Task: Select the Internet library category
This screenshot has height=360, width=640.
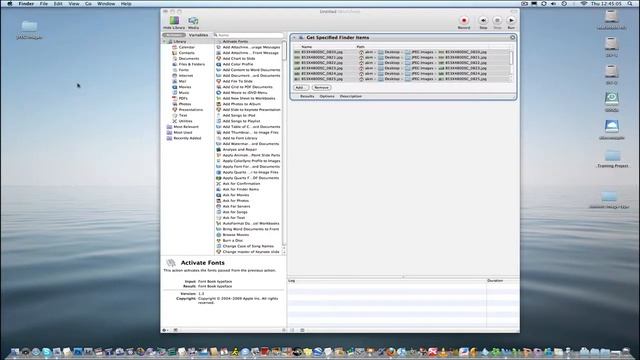Action: [186, 76]
